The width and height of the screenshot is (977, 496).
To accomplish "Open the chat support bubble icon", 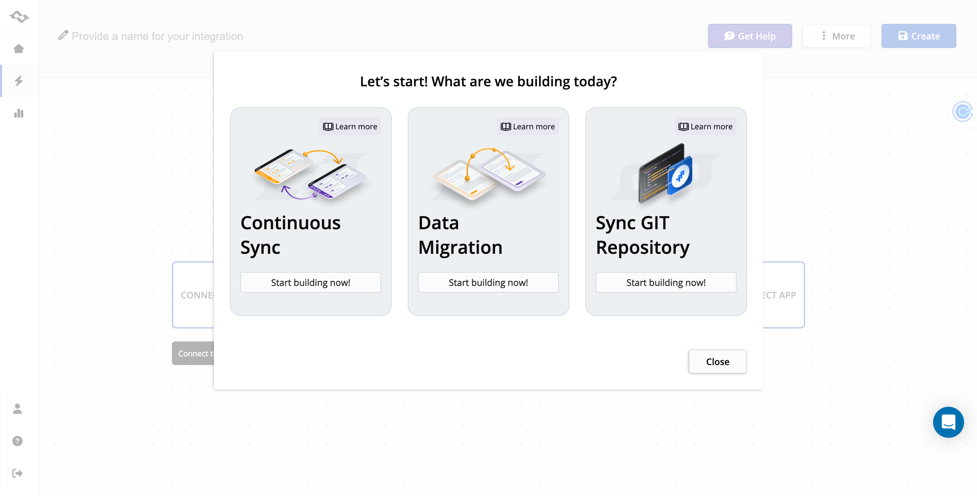I will [x=948, y=422].
